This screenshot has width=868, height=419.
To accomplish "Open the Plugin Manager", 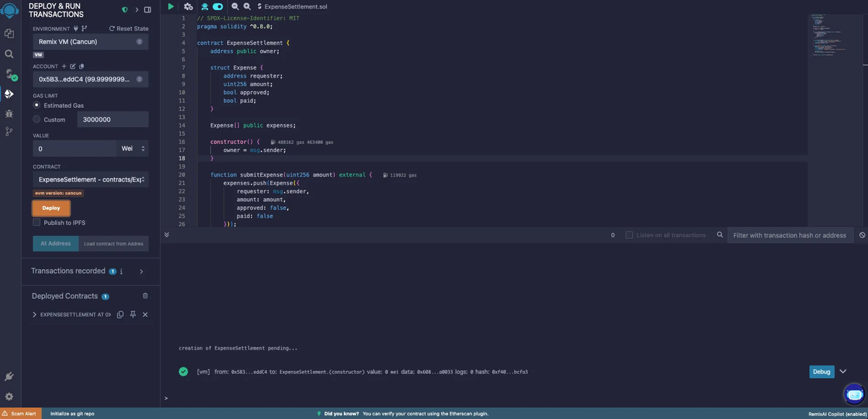I will pos(9,377).
